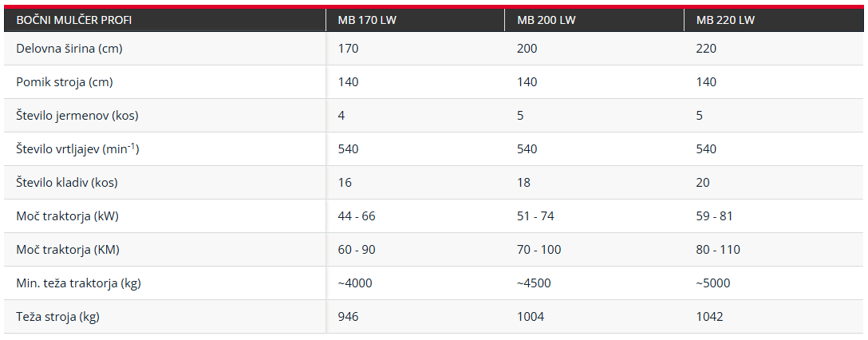Click the Delovna širina (cm) row label
The image size is (868, 340).
point(69,49)
